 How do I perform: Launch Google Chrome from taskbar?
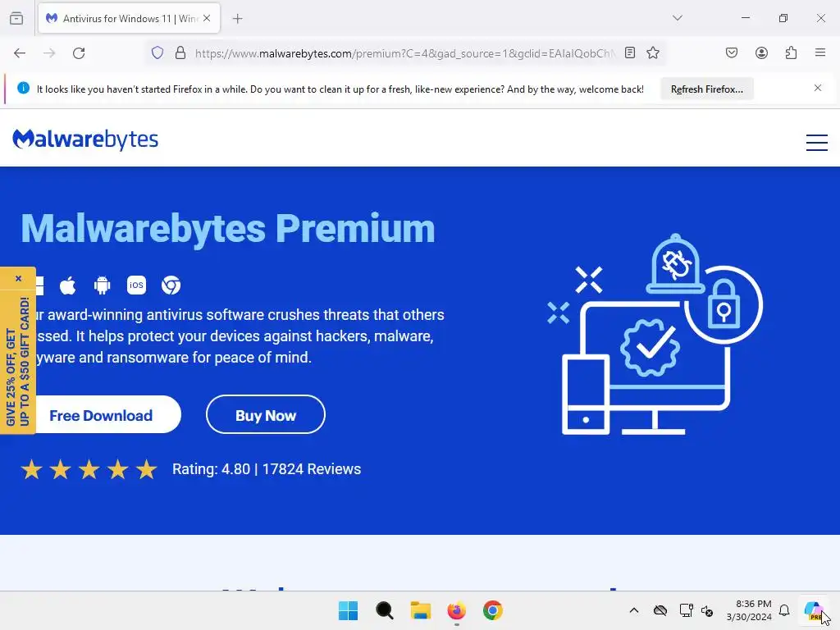pyautogui.click(x=493, y=610)
